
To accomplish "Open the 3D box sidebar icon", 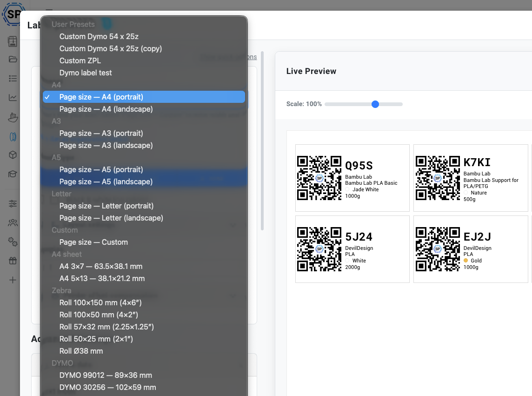I will click(13, 155).
